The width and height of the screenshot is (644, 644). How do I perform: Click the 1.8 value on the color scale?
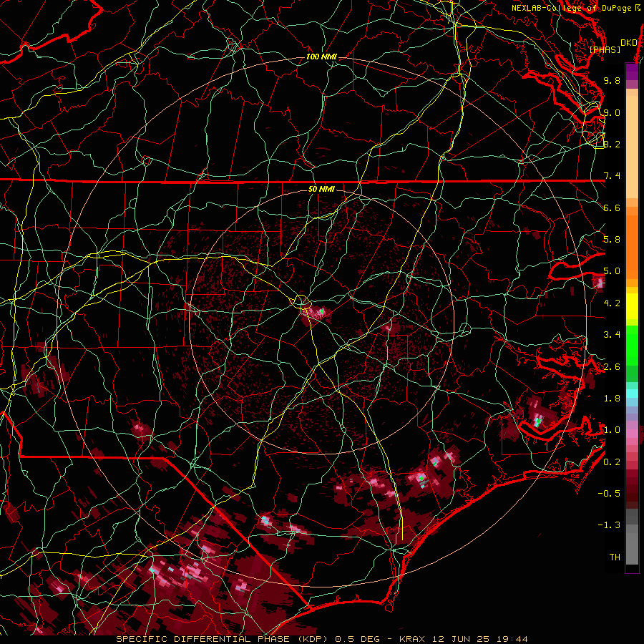click(x=612, y=399)
